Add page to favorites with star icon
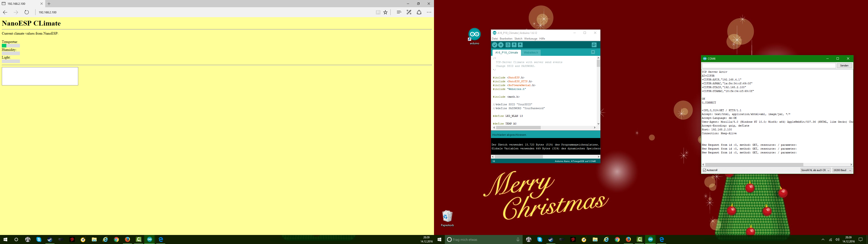This screenshot has width=868, height=244. 385,12
